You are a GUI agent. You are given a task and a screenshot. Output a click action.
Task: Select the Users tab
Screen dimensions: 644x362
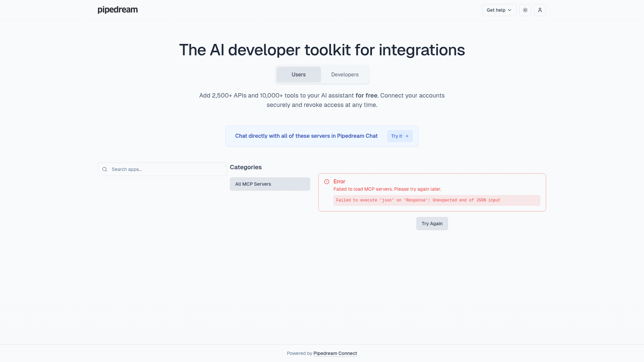pos(299,74)
